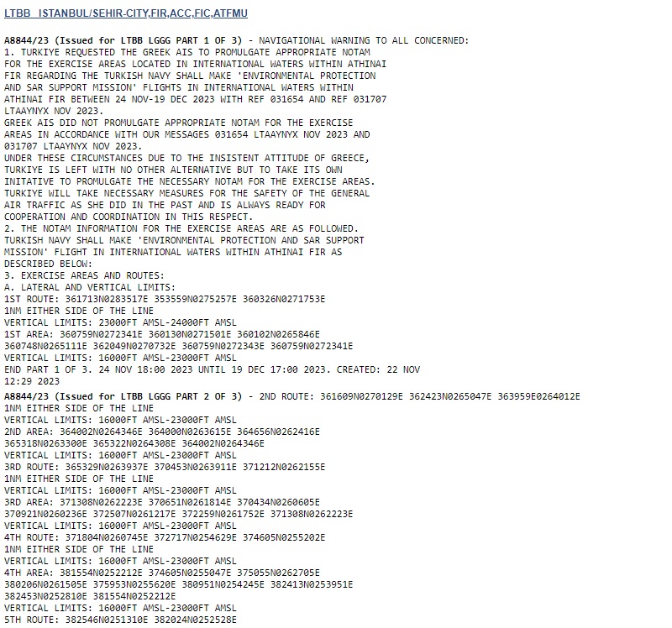672x628 pixels.
Task: Click the A8844/23 PART 2 OF 3 heading
Action: [x=123, y=396]
